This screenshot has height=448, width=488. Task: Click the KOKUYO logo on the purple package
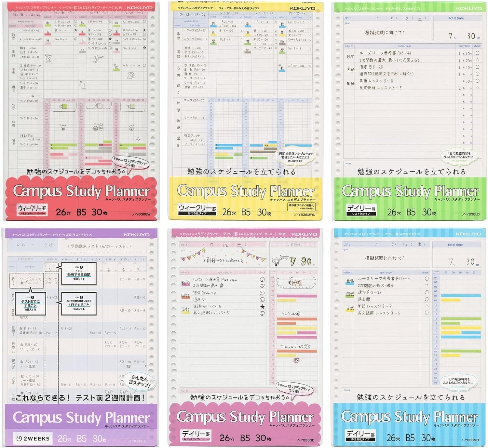[x=136, y=234]
